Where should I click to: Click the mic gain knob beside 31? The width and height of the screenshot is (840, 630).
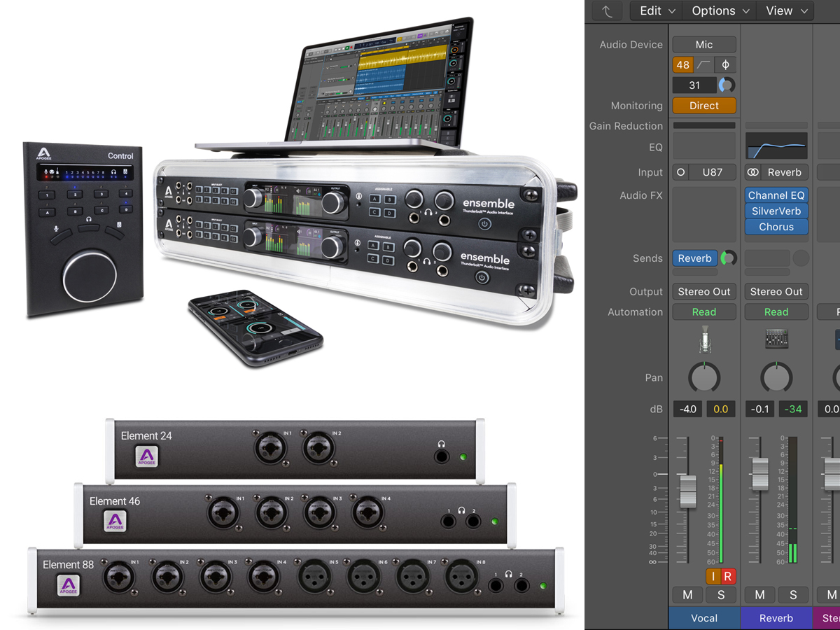[x=727, y=85]
